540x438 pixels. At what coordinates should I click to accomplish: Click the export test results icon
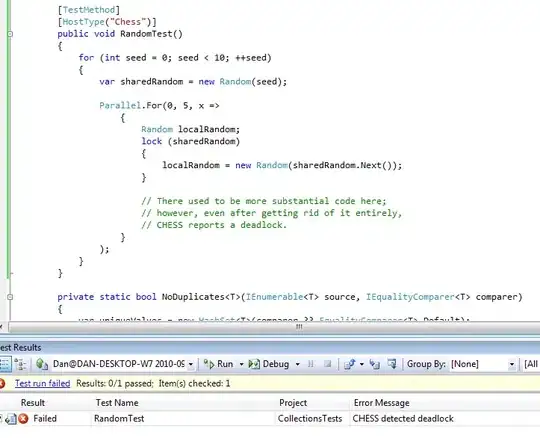click(x=350, y=364)
